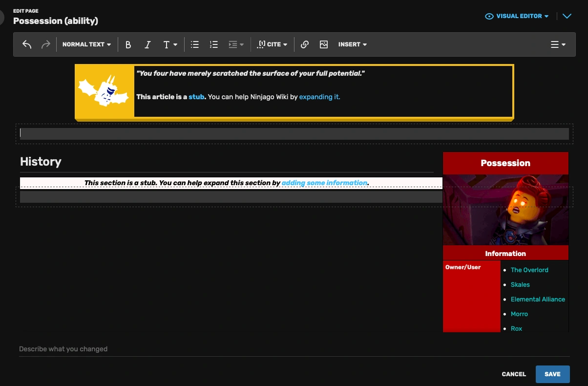Insert an image with media icon
This screenshot has width=588, height=386.
tap(324, 44)
